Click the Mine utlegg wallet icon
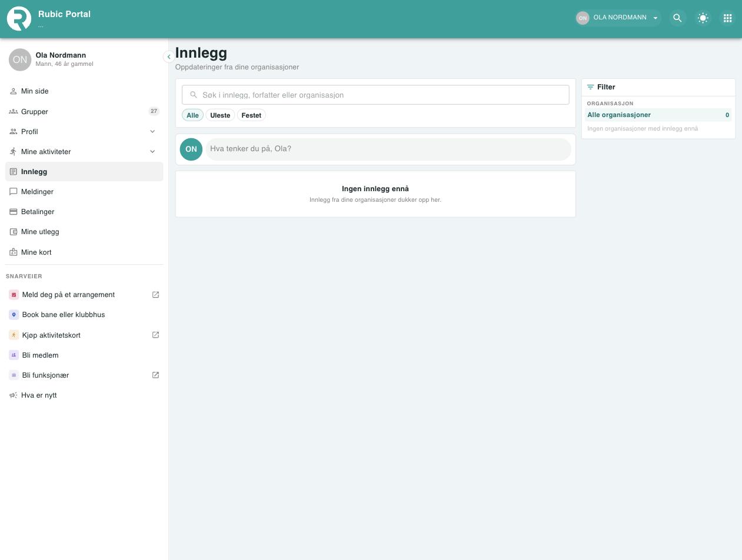This screenshot has width=742, height=560. (x=14, y=232)
